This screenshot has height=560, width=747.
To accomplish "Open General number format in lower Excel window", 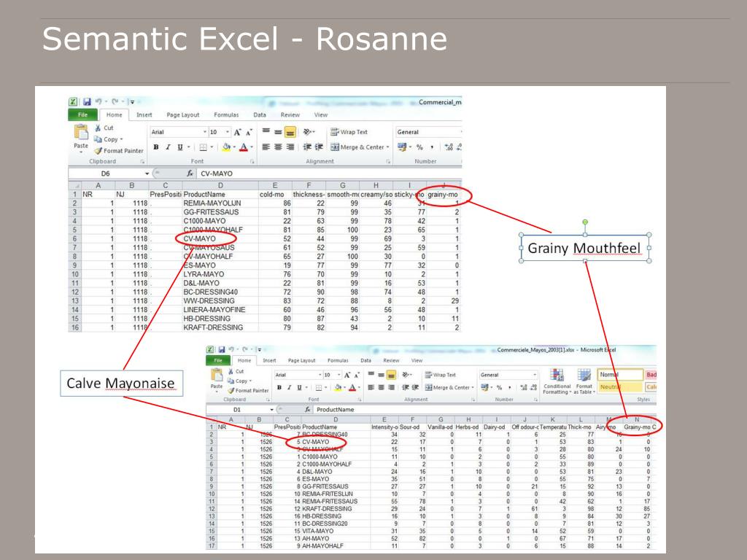I will (508, 375).
